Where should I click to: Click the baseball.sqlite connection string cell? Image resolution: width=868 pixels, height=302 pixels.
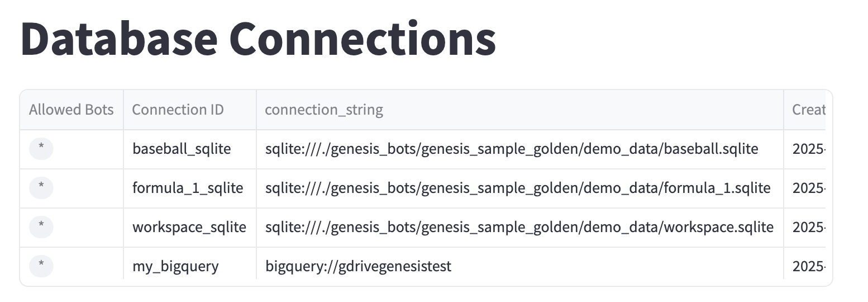[x=512, y=149]
